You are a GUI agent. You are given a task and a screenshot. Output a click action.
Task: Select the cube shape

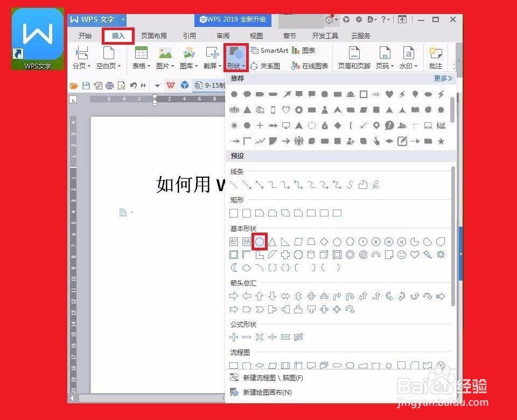click(324, 255)
